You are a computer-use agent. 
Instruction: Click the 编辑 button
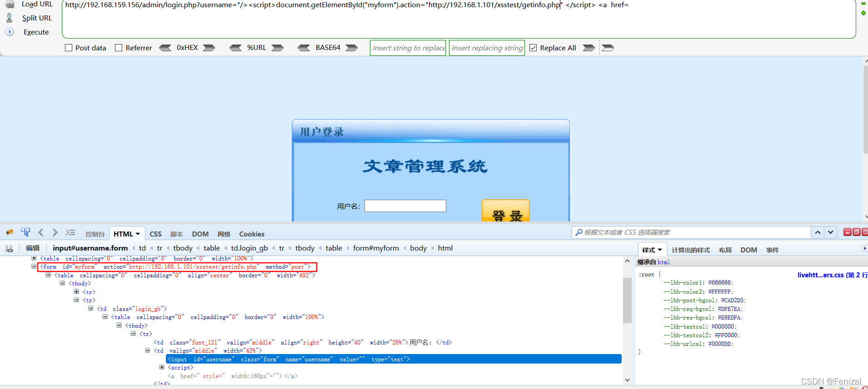pos(33,248)
